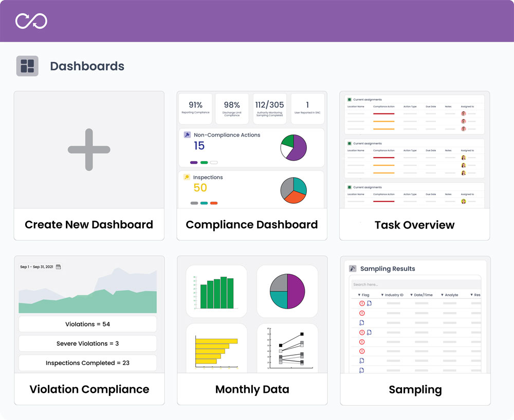Sort sampling results by Flag column
The image size is (514, 420).
pos(363,295)
